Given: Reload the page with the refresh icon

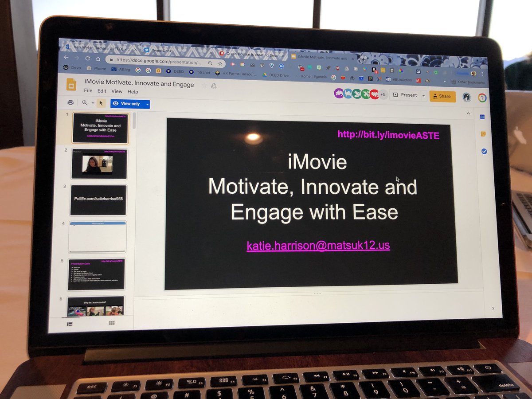Looking at the screenshot, I should (88, 58).
